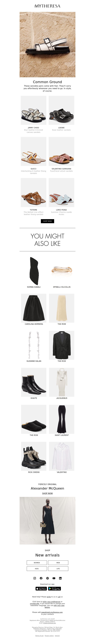Choose the KIDS new arrivals button
The width and height of the screenshot is (95, 644).
click(37, 569)
